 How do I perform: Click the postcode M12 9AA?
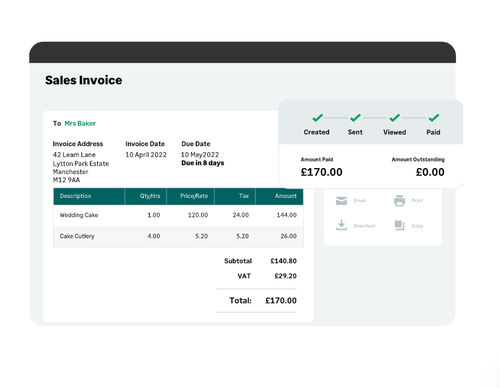click(66, 180)
